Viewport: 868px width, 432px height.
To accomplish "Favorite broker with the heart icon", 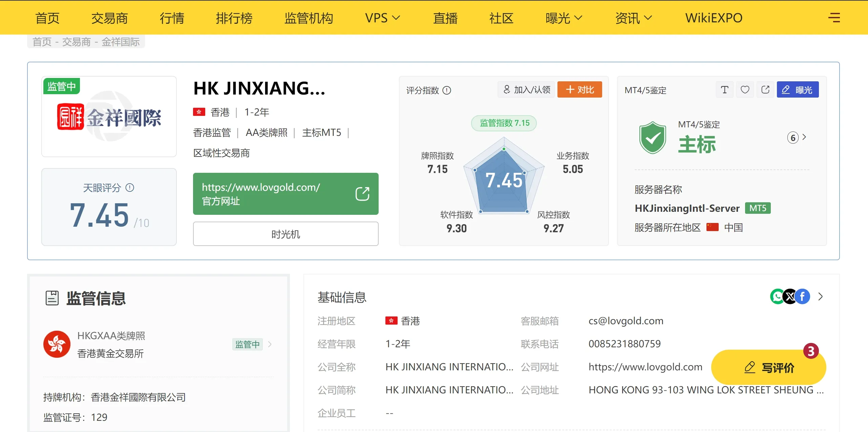I will click(745, 89).
